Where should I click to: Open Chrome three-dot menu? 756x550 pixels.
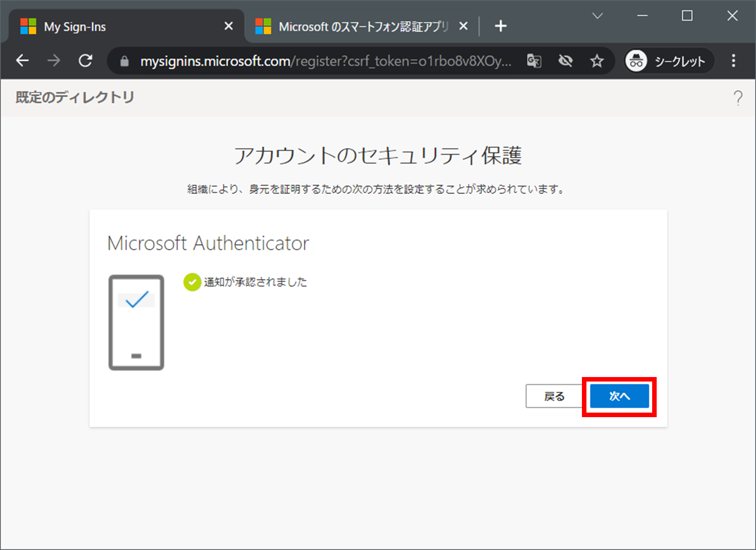point(733,61)
